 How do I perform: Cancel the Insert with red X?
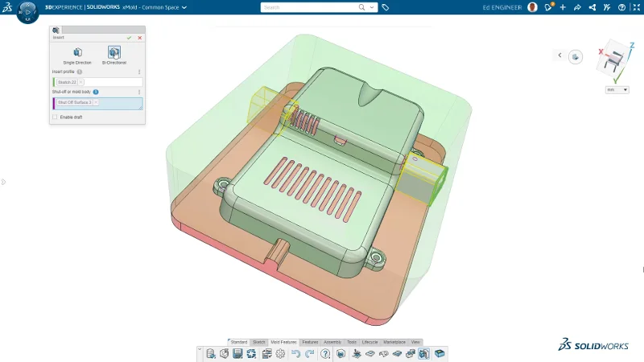coord(139,38)
